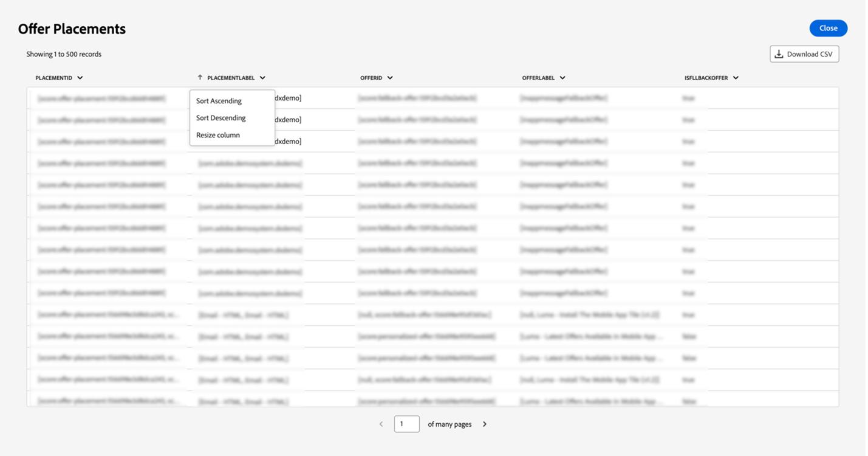Click the previous page left chevron
This screenshot has height=456, width=868.
[381, 424]
